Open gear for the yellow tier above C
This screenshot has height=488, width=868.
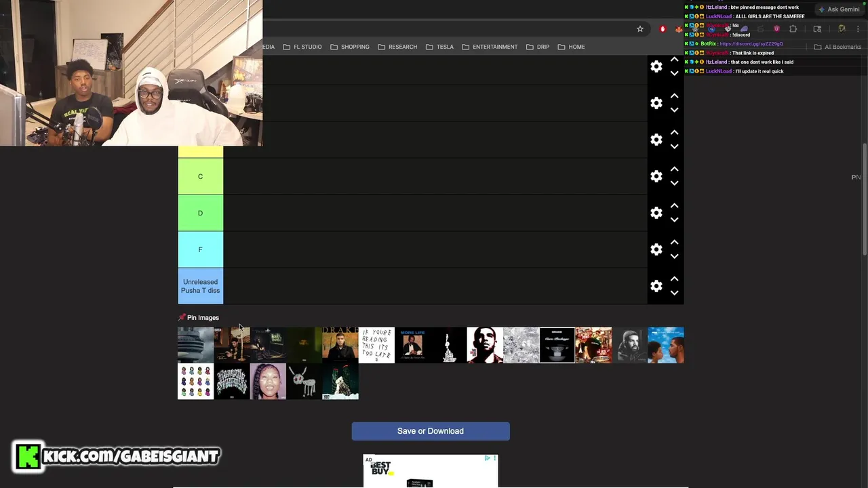tap(656, 140)
